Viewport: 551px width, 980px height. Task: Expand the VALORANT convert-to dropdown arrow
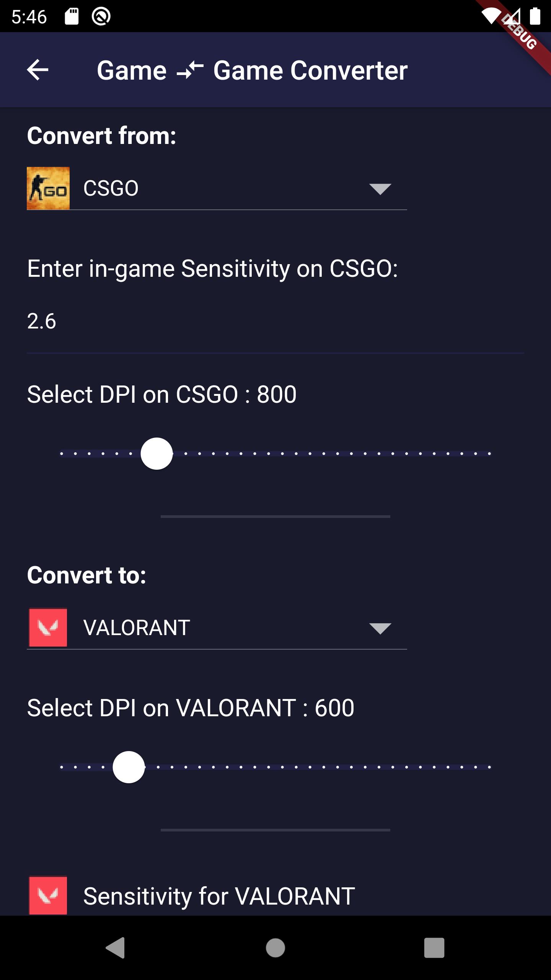point(380,628)
